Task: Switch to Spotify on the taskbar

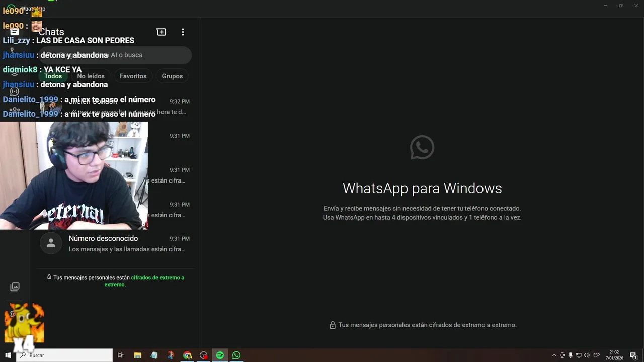Action: click(x=220, y=355)
